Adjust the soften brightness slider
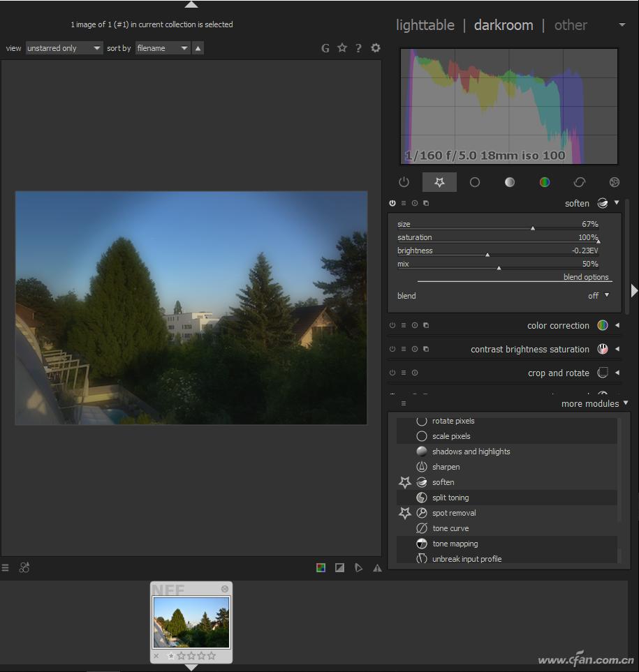Viewport: 639px width, 672px height. point(497,252)
